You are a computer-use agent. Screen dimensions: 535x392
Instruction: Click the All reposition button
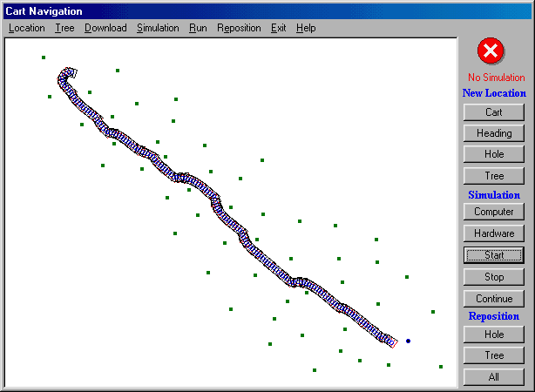pyautogui.click(x=494, y=377)
